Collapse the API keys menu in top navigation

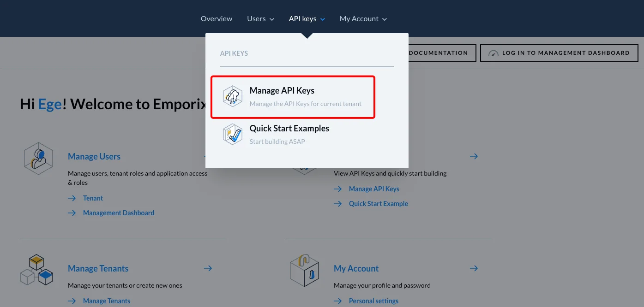click(307, 19)
